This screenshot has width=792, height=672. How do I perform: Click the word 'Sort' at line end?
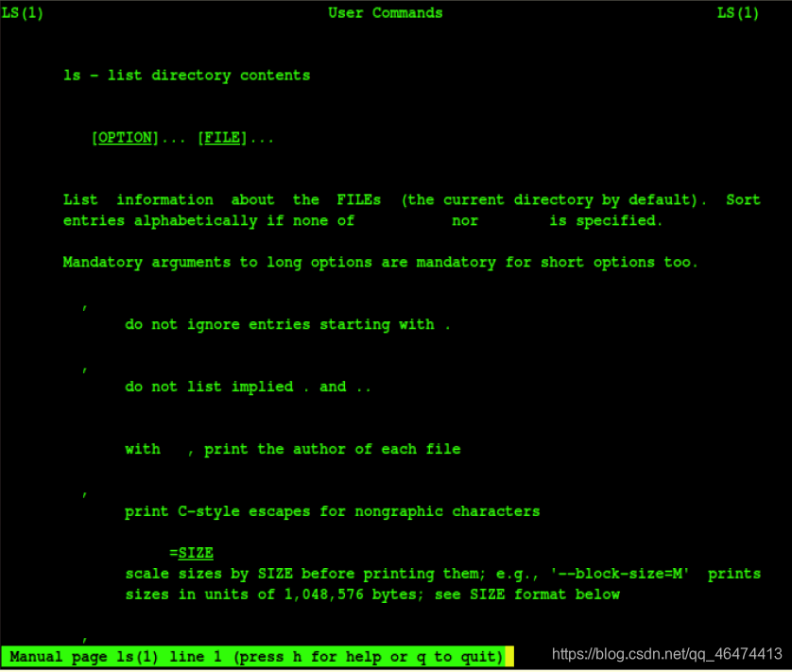coord(743,199)
